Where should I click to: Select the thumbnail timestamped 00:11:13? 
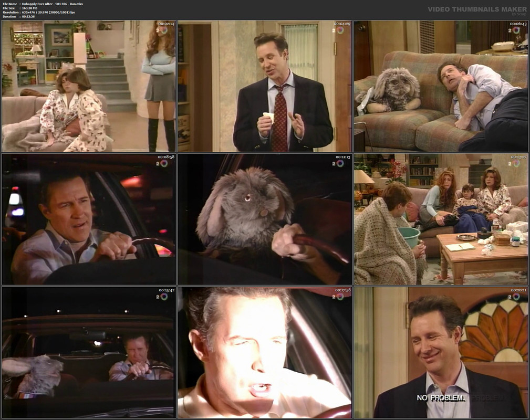pos(265,219)
